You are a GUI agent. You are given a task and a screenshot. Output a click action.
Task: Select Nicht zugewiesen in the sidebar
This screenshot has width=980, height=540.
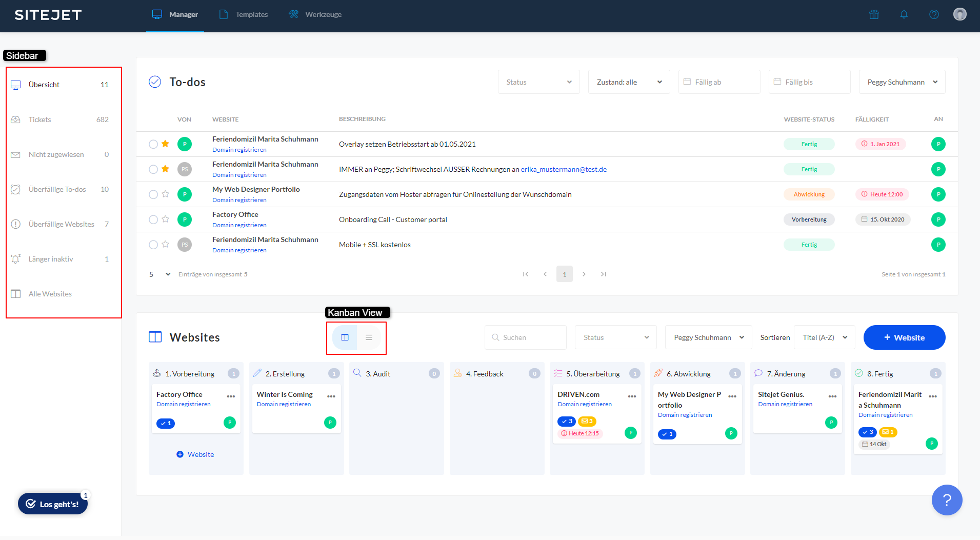coord(60,154)
